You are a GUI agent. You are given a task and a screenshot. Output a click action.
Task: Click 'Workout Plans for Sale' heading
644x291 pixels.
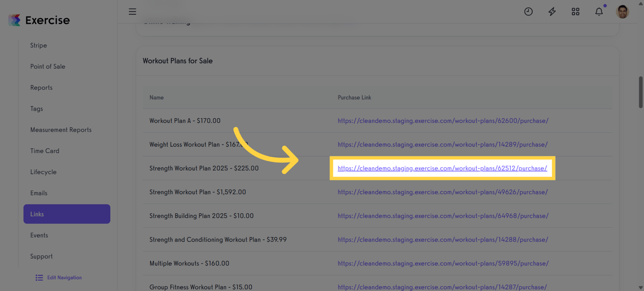tap(178, 61)
